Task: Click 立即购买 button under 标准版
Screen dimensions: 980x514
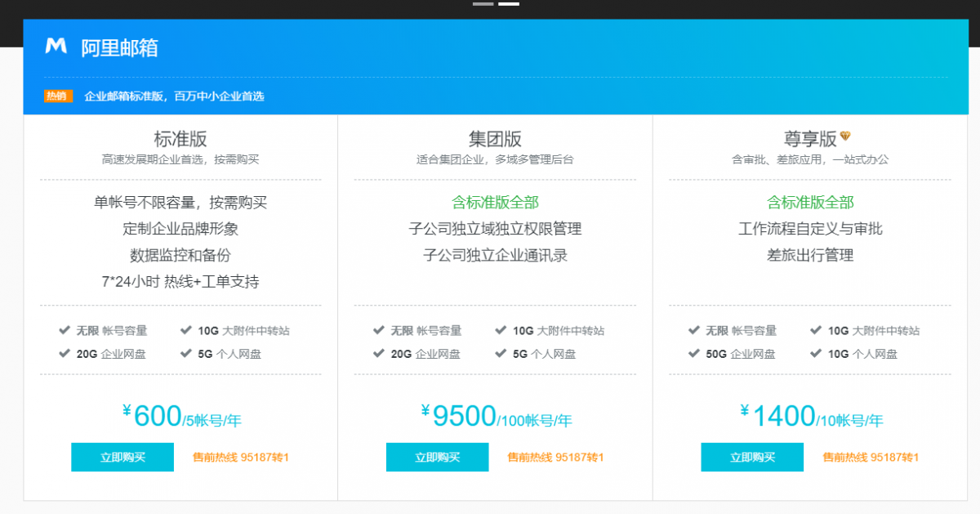Action: 122,457
